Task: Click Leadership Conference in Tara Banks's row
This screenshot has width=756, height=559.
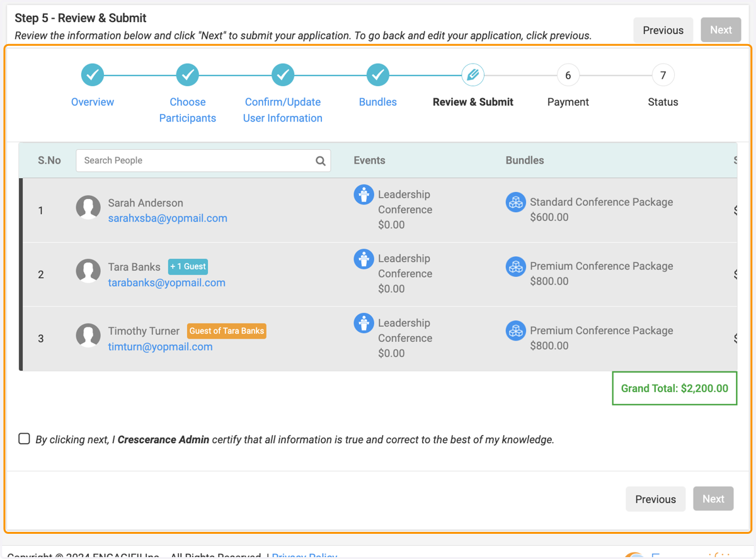Action: (x=405, y=266)
